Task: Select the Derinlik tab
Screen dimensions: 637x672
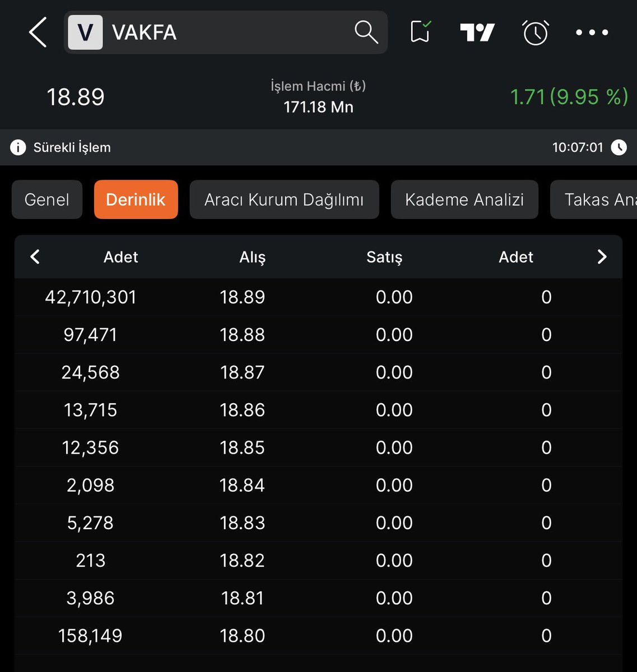Action: pyautogui.click(x=136, y=199)
